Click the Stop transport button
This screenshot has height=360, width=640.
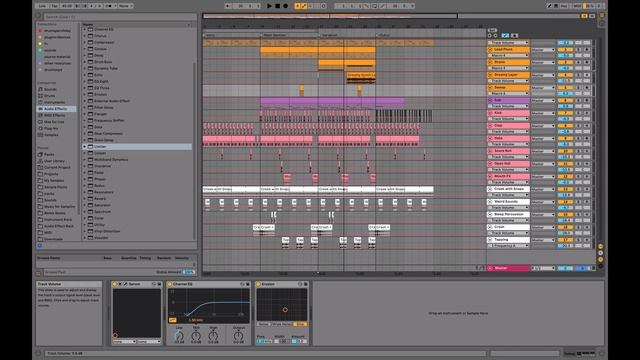(277, 6)
